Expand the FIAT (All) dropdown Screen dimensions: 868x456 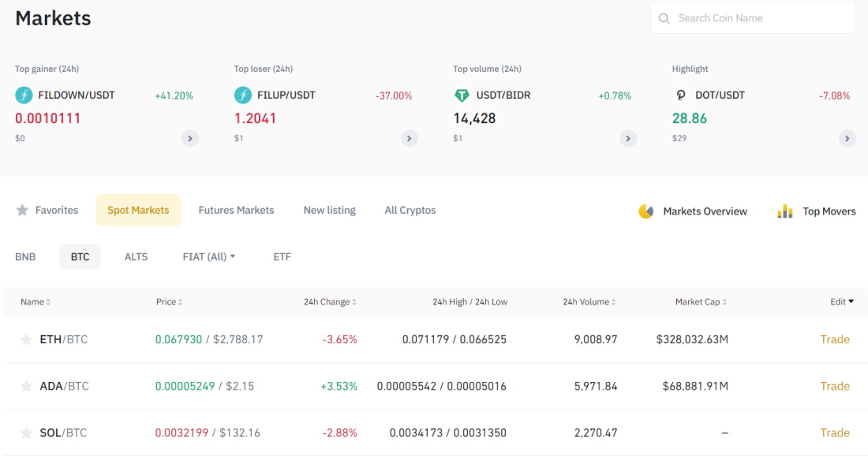pos(209,256)
